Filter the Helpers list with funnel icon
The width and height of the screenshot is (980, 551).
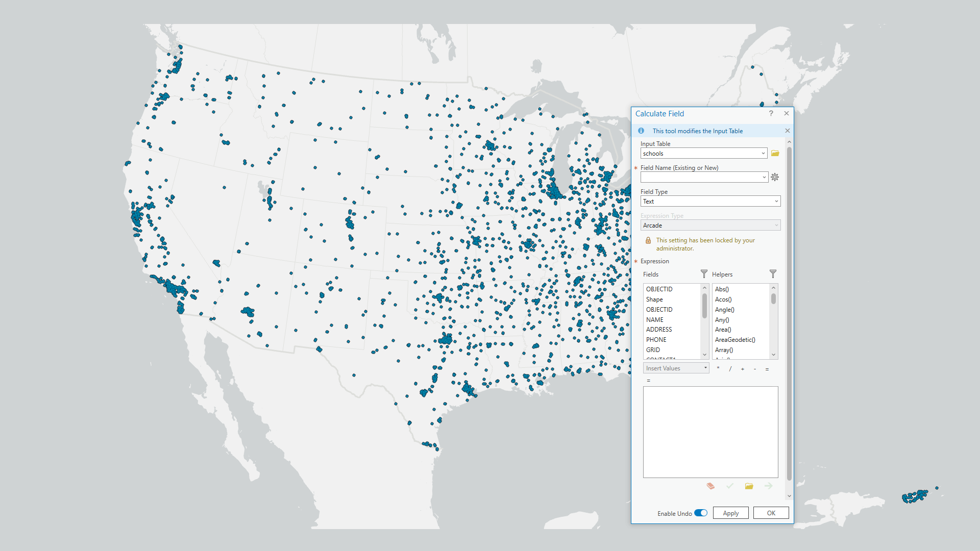773,274
